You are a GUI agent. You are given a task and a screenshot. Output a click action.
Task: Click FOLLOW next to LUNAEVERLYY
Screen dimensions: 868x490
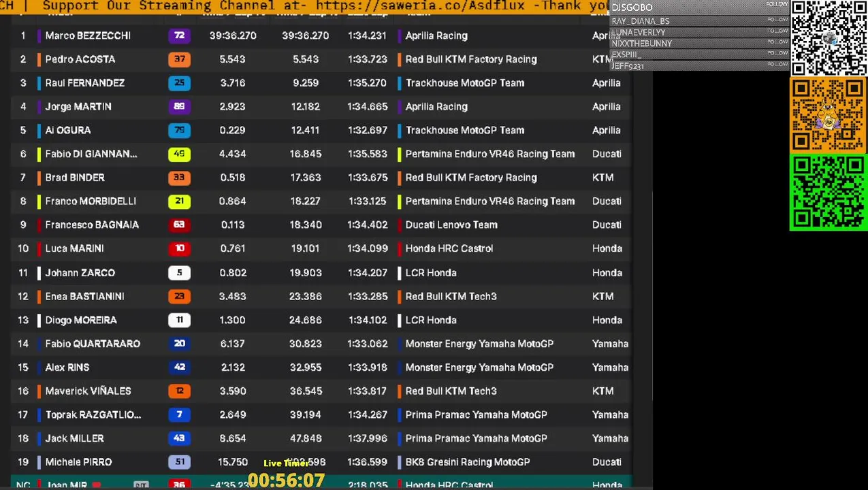click(x=777, y=31)
